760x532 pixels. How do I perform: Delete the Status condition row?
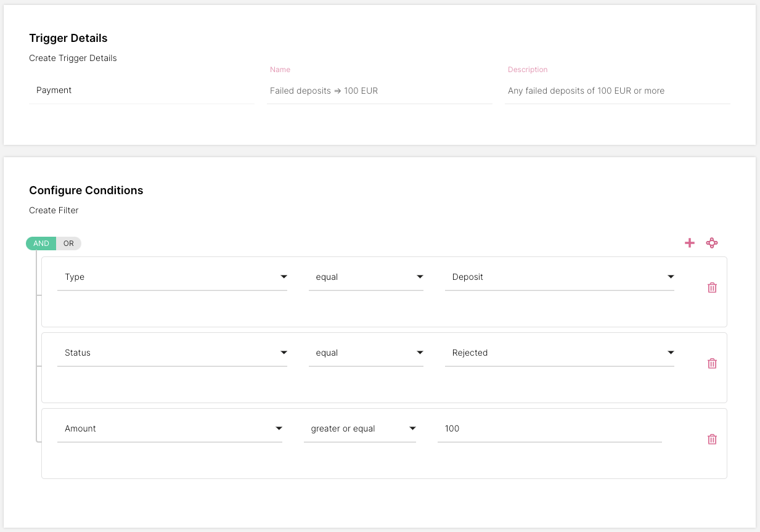[x=712, y=364]
